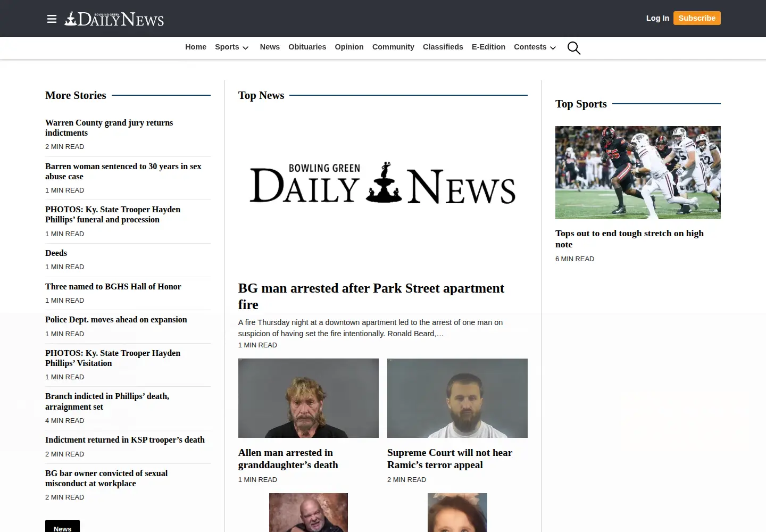The height and width of the screenshot is (532, 766).
Task: Open BG bar owner convicted story
Action: pos(106,478)
